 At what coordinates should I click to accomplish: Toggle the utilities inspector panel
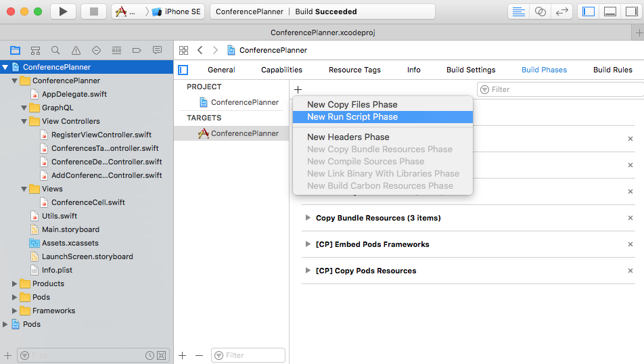click(x=631, y=12)
